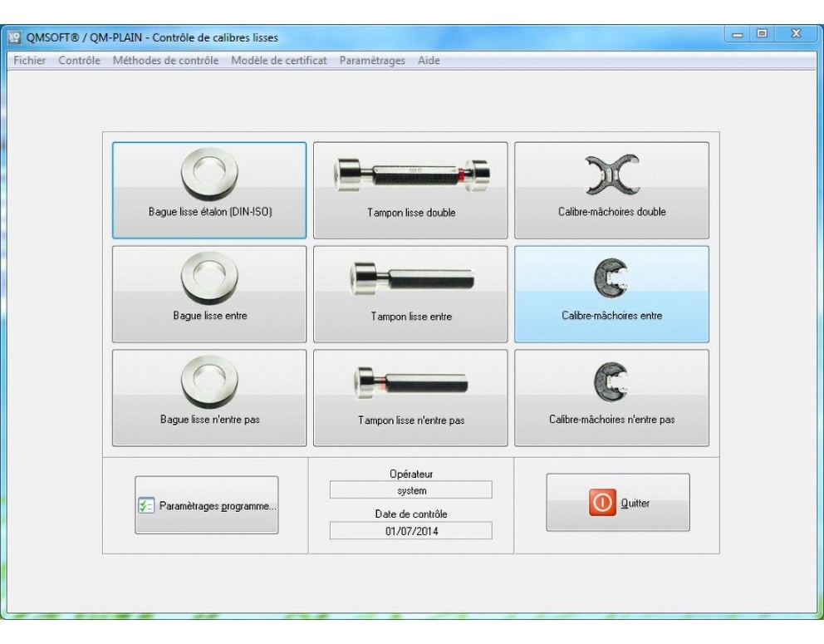The height and width of the screenshot is (644, 824).
Task: Click the QMSOFT app icon in title bar
Action: pos(15,37)
